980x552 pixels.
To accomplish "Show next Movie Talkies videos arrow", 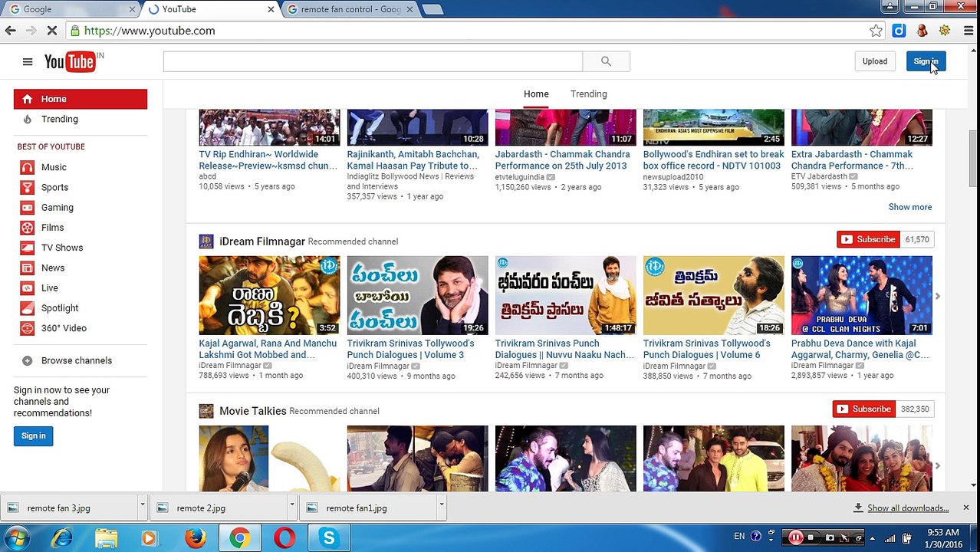I will click(x=937, y=465).
